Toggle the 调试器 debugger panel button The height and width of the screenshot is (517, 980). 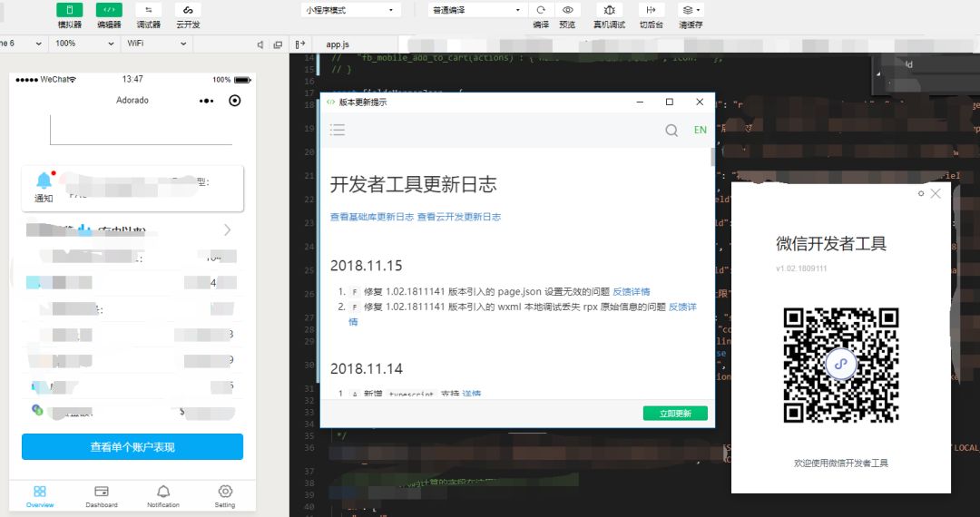pos(149,10)
